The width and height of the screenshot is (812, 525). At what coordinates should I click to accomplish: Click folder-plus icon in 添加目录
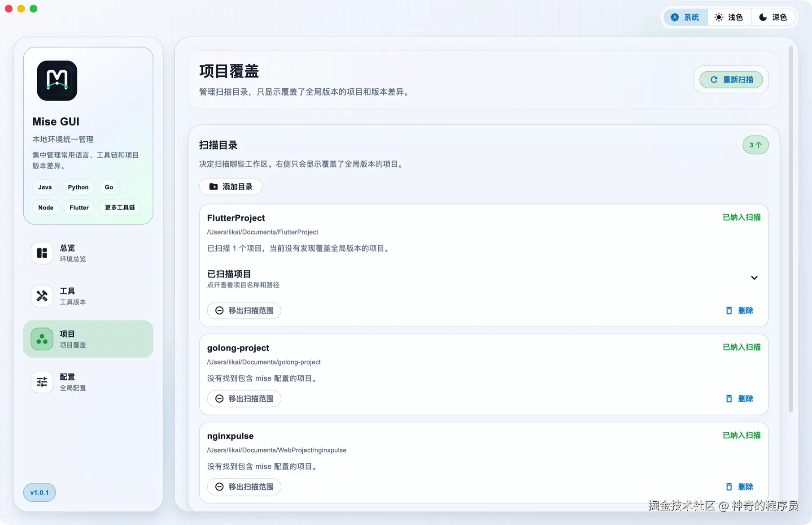coord(214,187)
